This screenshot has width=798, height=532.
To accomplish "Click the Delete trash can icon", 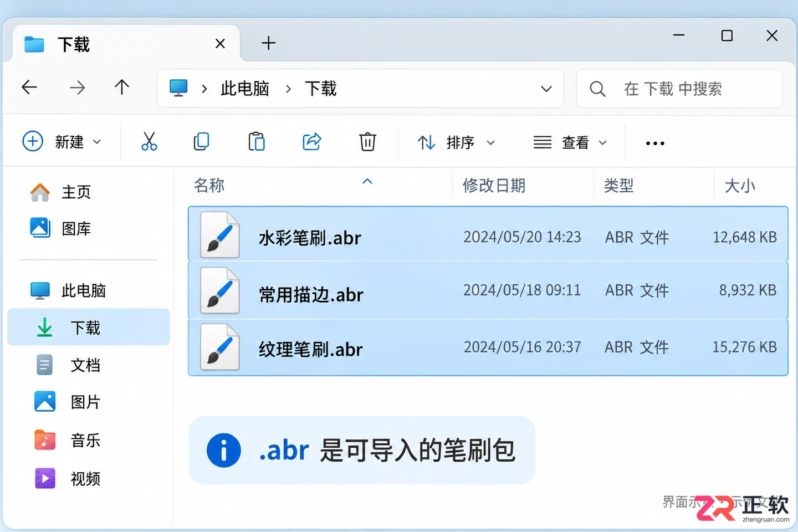I will [x=367, y=142].
